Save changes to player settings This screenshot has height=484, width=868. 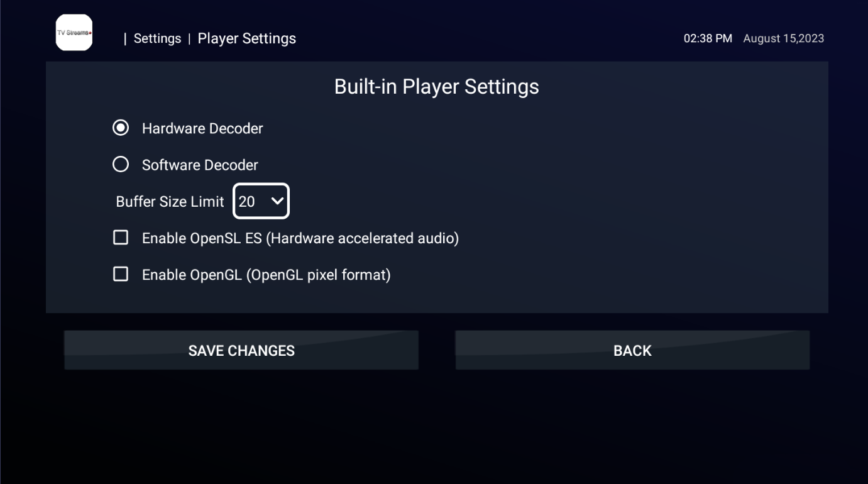coord(241,350)
